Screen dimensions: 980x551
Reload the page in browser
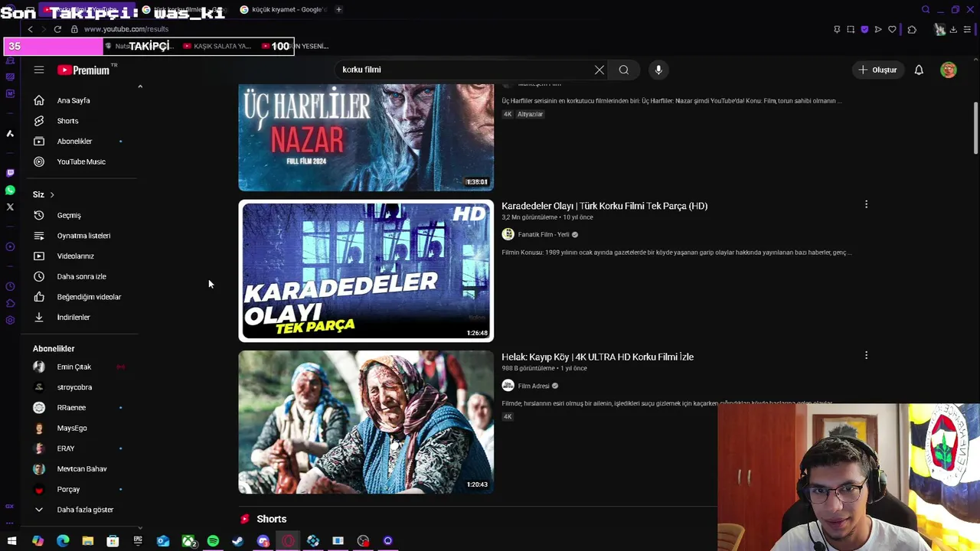pos(57,29)
